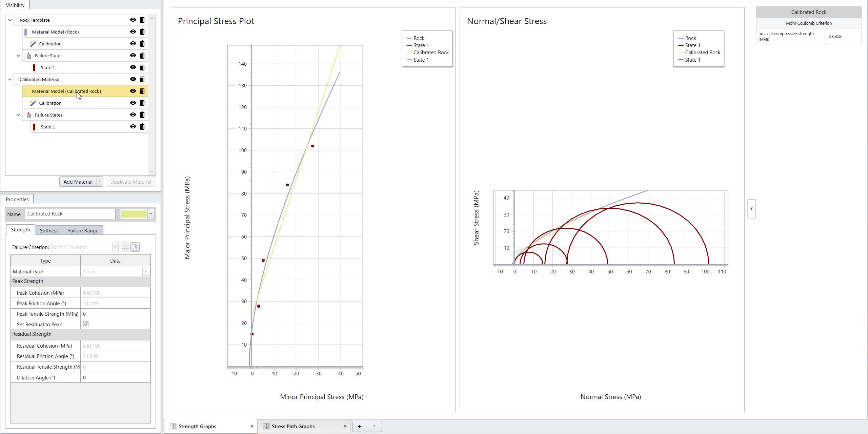Click the Add Material button
The height and width of the screenshot is (434, 868).
[x=78, y=181]
